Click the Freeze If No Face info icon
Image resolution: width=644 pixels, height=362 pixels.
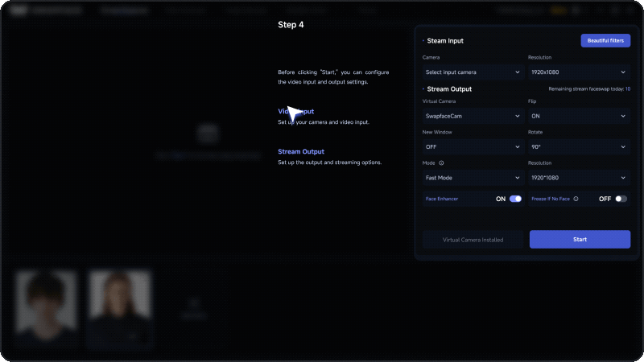pyautogui.click(x=576, y=199)
